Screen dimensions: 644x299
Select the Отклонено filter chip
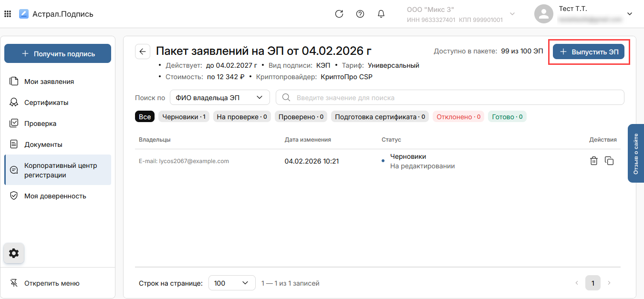(458, 117)
